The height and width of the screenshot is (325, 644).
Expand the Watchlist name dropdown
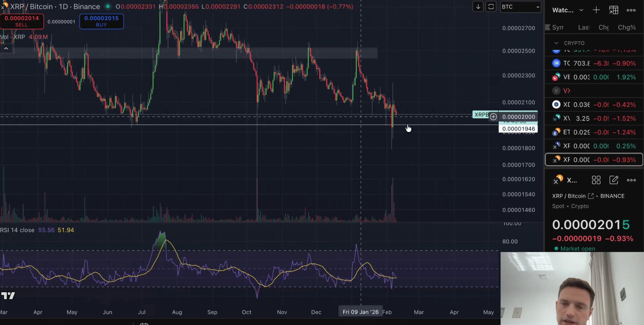(581, 10)
